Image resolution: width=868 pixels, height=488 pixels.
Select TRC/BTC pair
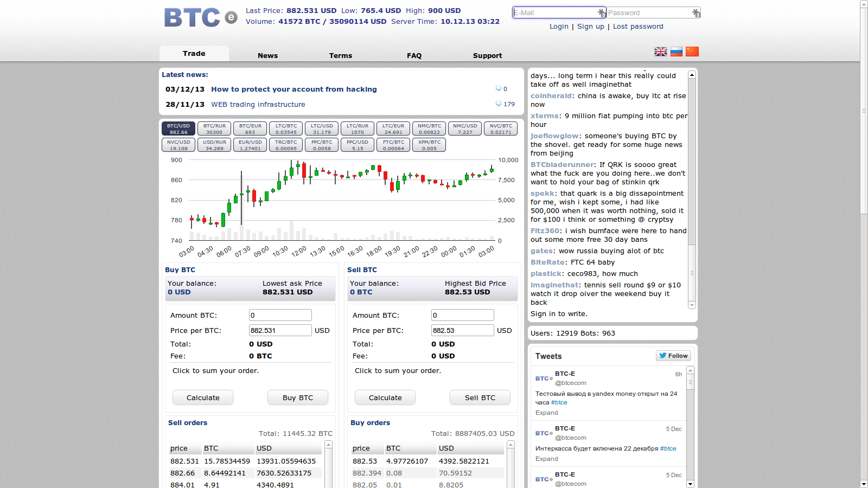coord(286,145)
